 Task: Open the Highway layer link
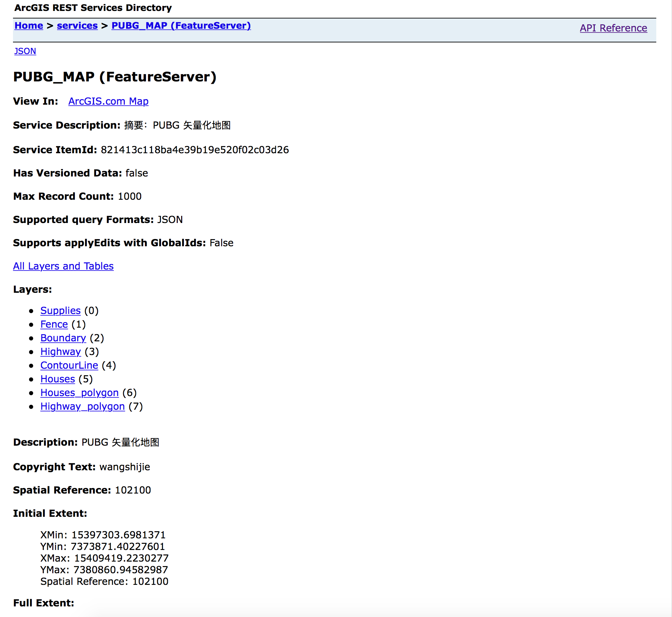point(61,352)
